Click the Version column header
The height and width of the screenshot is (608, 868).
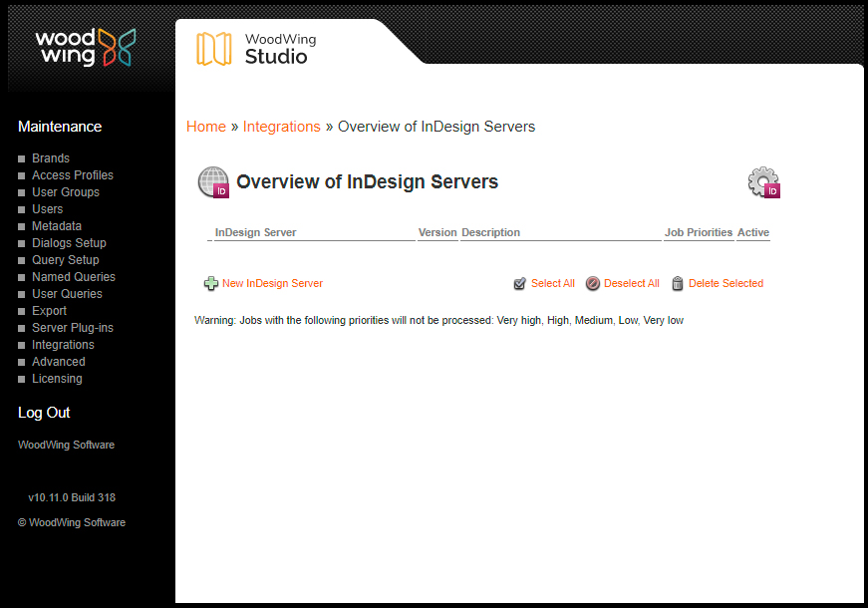[437, 232]
